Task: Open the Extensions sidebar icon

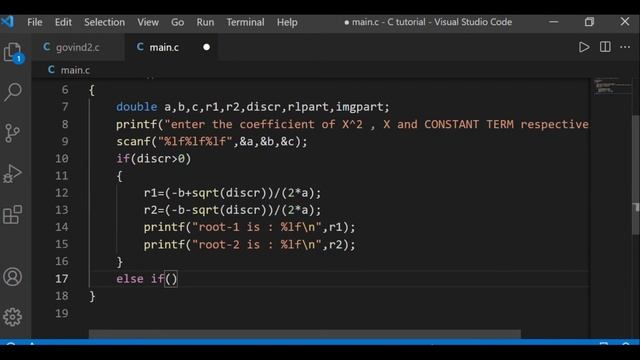Action: tap(13, 214)
